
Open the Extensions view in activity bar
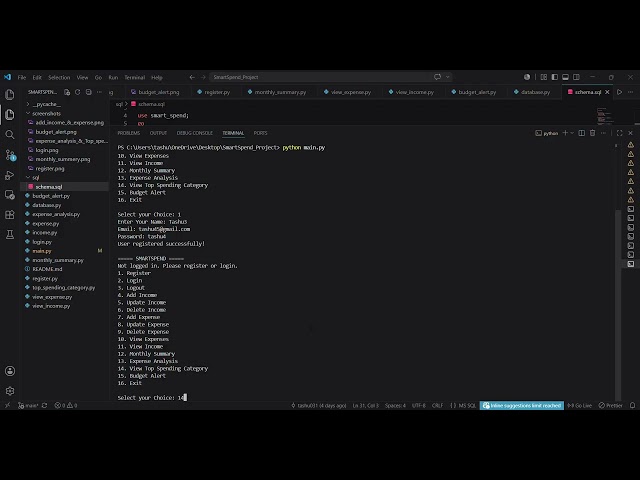(10, 215)
